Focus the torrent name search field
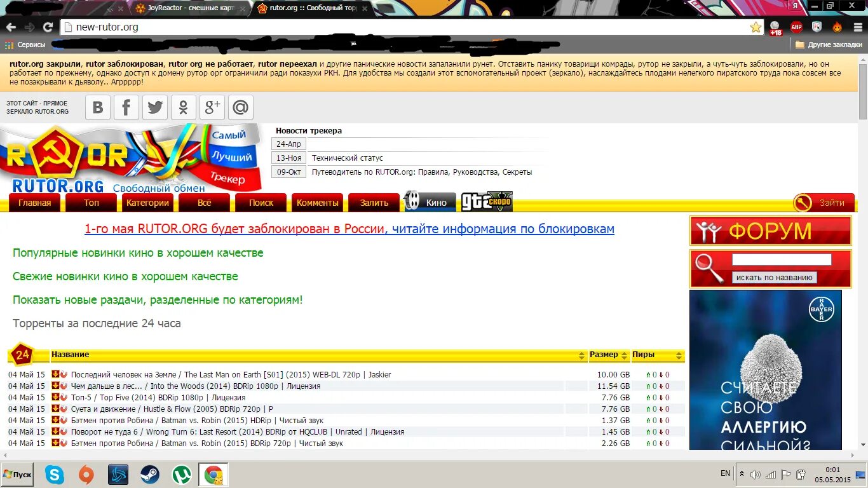The image size is (868, 488). [782, 259]
